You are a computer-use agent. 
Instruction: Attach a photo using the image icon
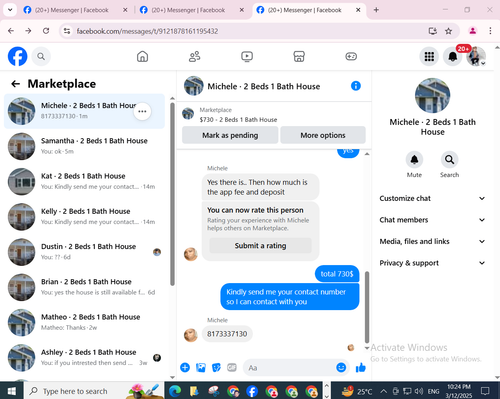(x=201, y=368)
